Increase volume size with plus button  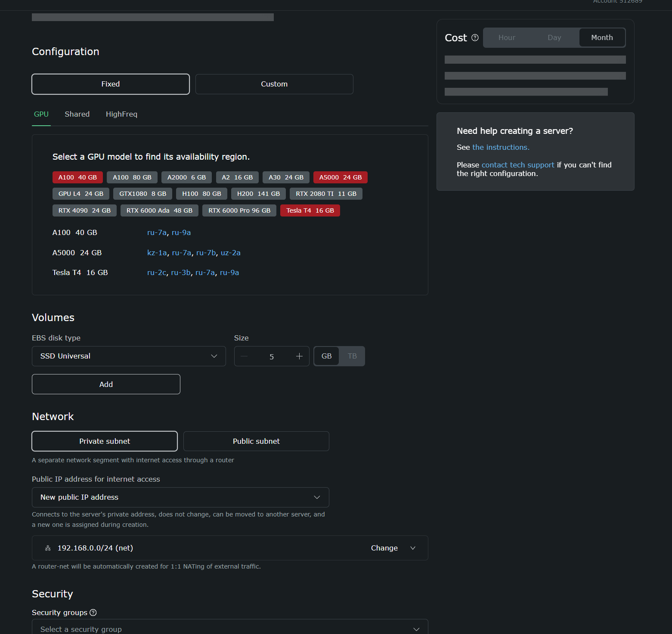[x=299, y=356]
